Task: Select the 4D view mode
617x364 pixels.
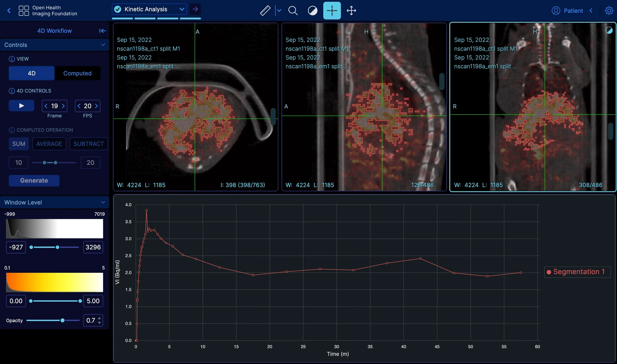Action: click(x=31, y=73)
